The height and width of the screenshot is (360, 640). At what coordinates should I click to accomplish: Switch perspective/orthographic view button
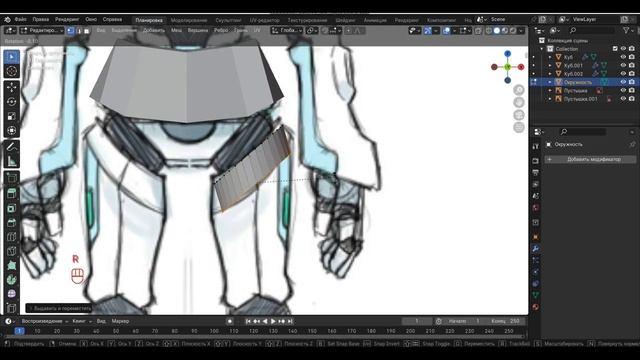click(519, 127)
